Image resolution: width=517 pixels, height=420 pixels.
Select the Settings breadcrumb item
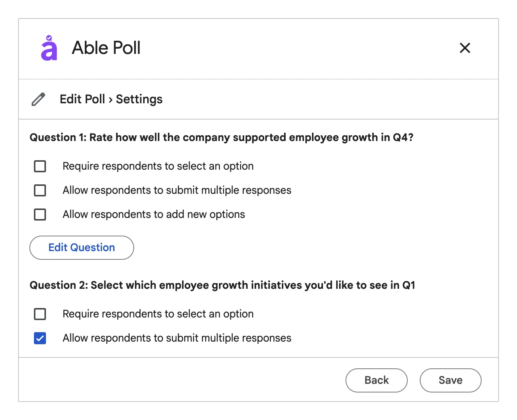click(x=139, y=99)
